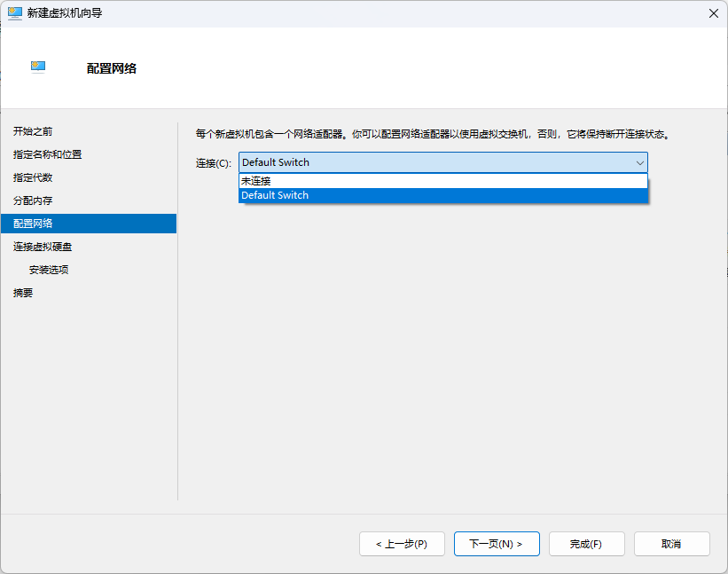Viewport: 728px width, 574px height.
Task: Open the 连接虚拟硬盘 step
Action: point(43,247)
